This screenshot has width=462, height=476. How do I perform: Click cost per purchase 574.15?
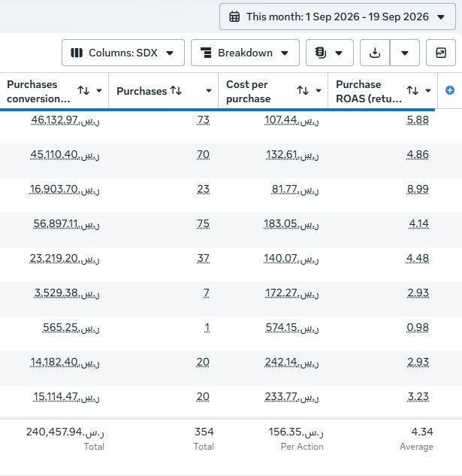pos(292,328)
